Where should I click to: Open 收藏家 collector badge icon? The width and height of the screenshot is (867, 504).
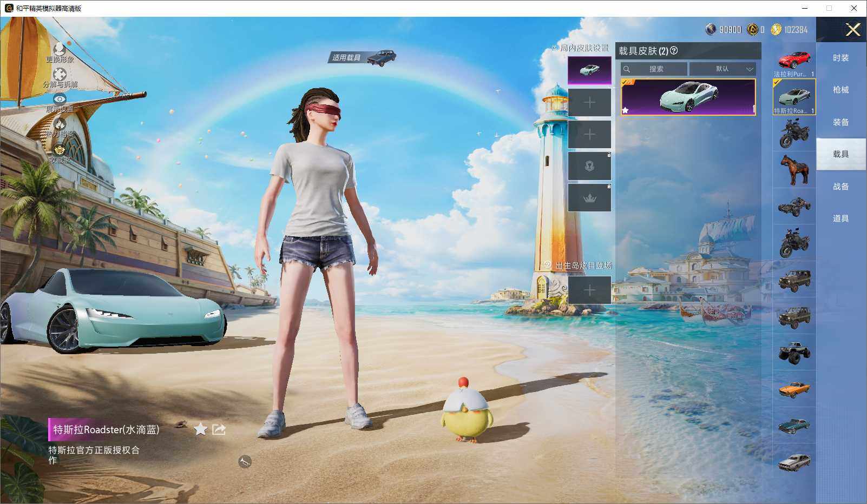coord(60,150)
